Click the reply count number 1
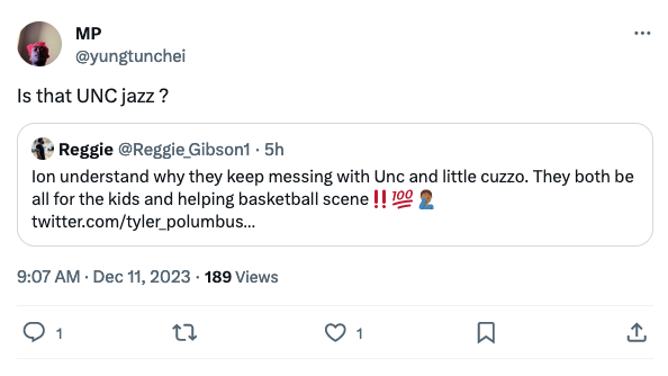This screenshot has height=376, width=668. pyautogui.click(x=59, y=334)
